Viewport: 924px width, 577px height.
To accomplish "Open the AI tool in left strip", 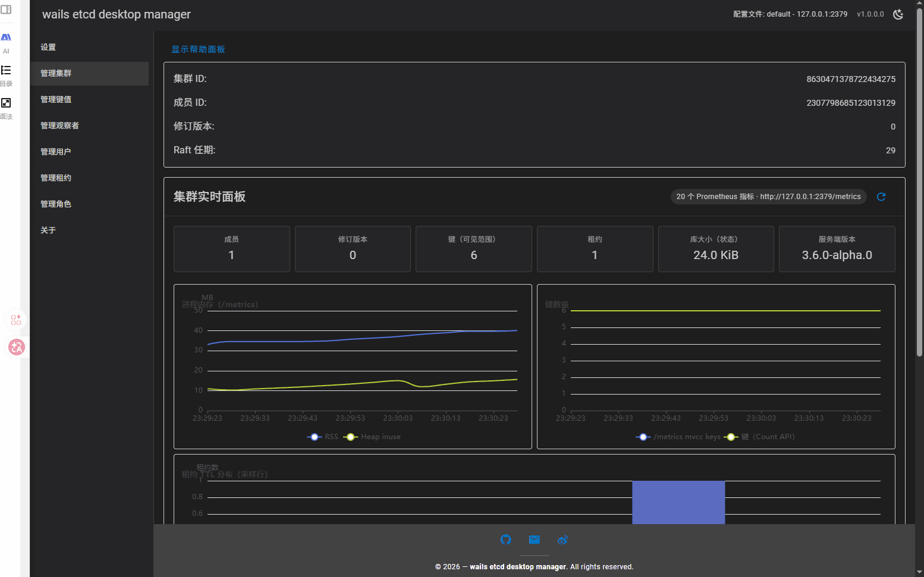I will (6, 43).
